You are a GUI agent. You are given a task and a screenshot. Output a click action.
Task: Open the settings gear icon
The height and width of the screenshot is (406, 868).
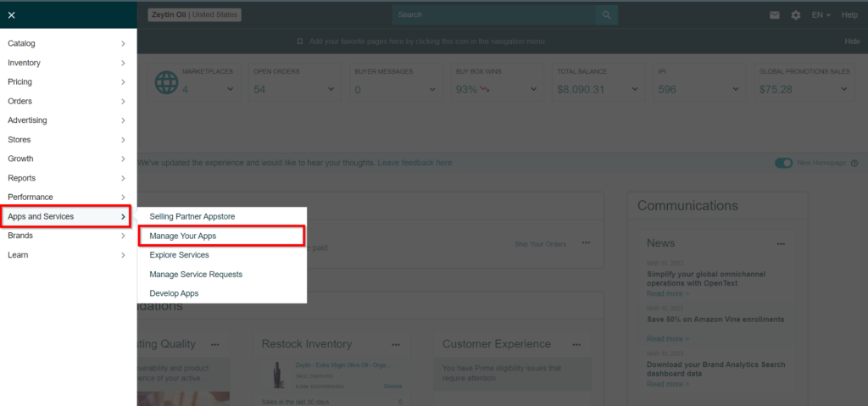click(x=795, y=15)
